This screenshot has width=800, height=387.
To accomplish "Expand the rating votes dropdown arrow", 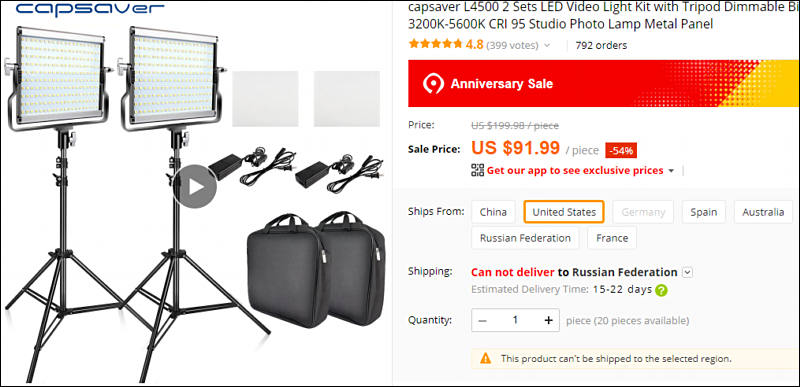I will (x=547, y=45).
